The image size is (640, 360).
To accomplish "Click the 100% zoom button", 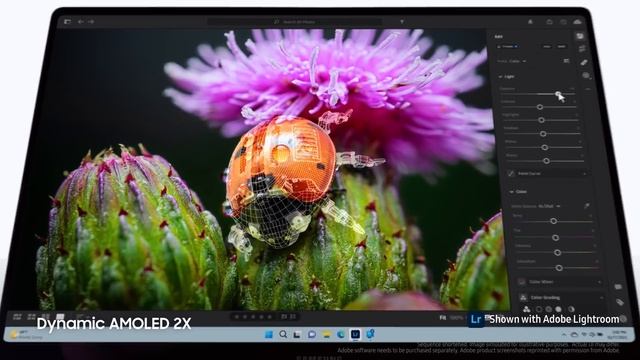I will 456,317.
